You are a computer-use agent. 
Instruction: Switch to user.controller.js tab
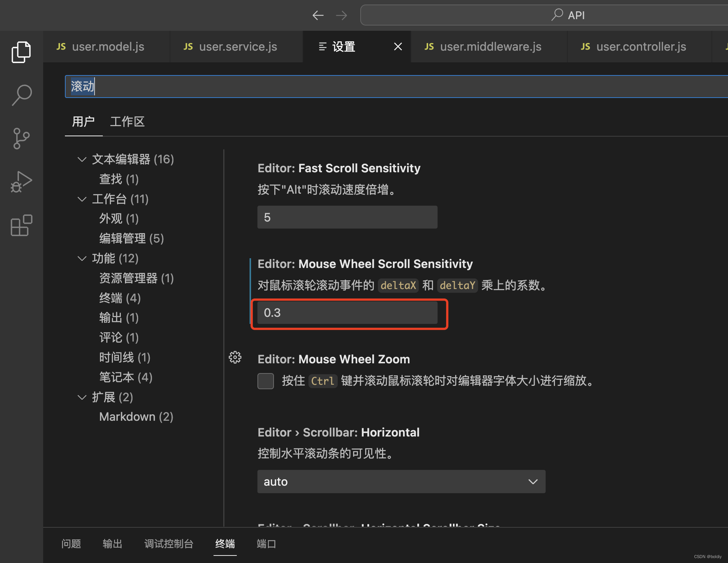639,47
